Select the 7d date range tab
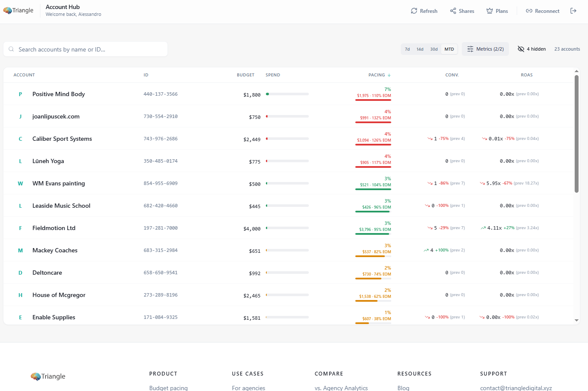 [407, 49]
